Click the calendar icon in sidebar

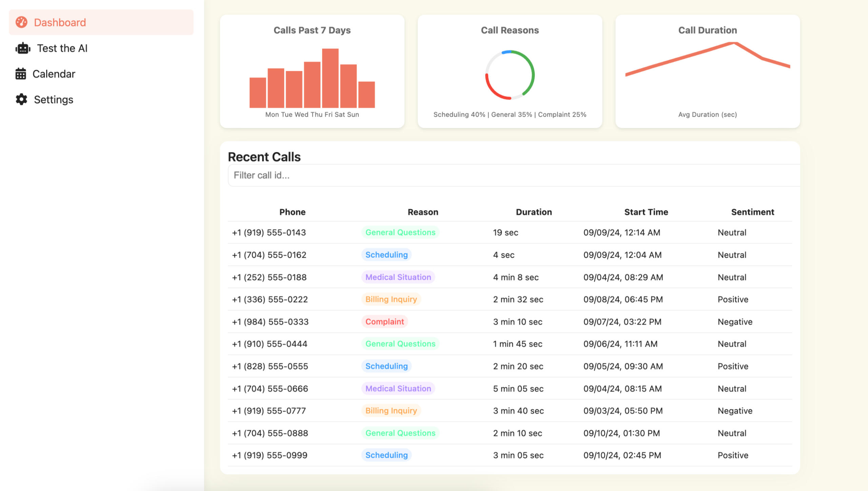pyautogui.click(x=21, y=74)
